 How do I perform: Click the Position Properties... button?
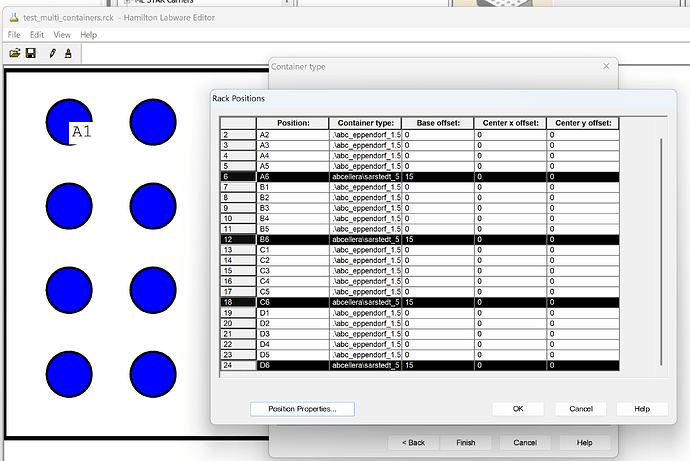coord(302,409)
